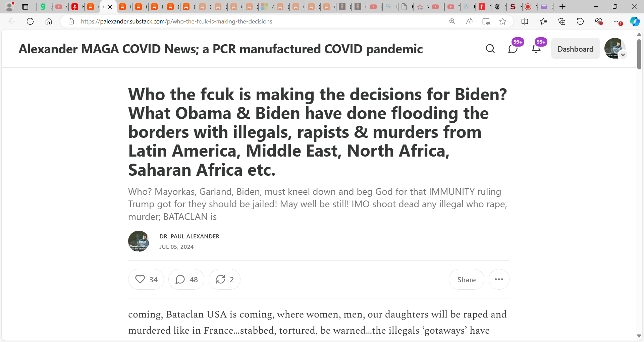Open the Copilot sidebar icon
The image size is (644, 342).
635,21
